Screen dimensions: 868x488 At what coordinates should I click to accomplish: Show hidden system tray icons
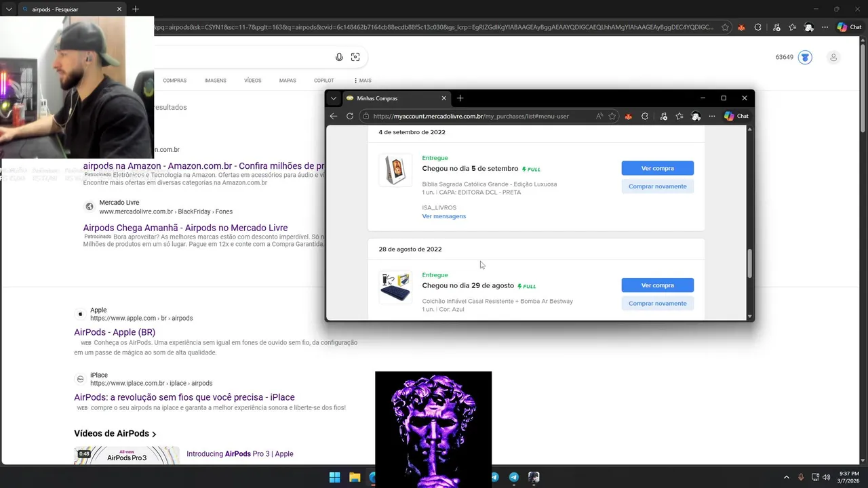787,477
